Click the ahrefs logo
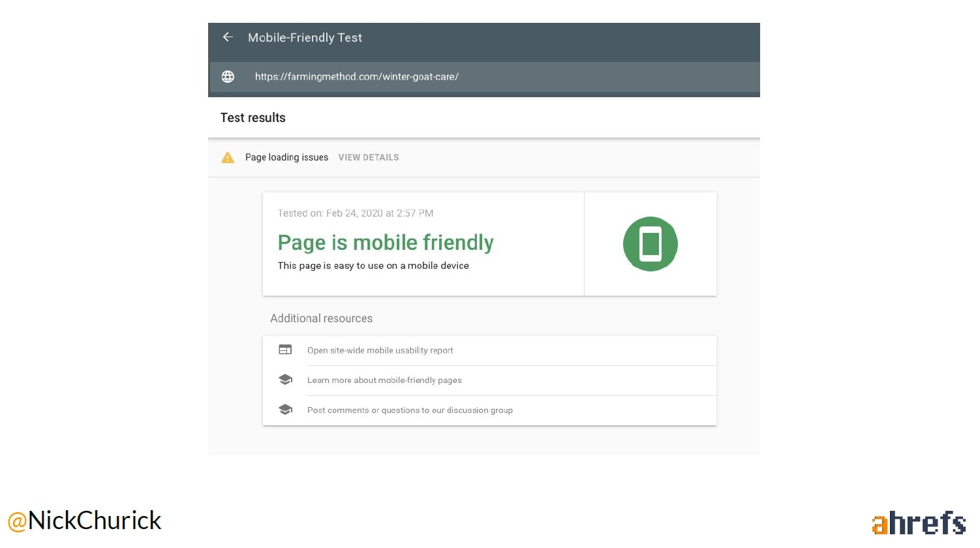The image size is (980, 548). pos(919,523)
